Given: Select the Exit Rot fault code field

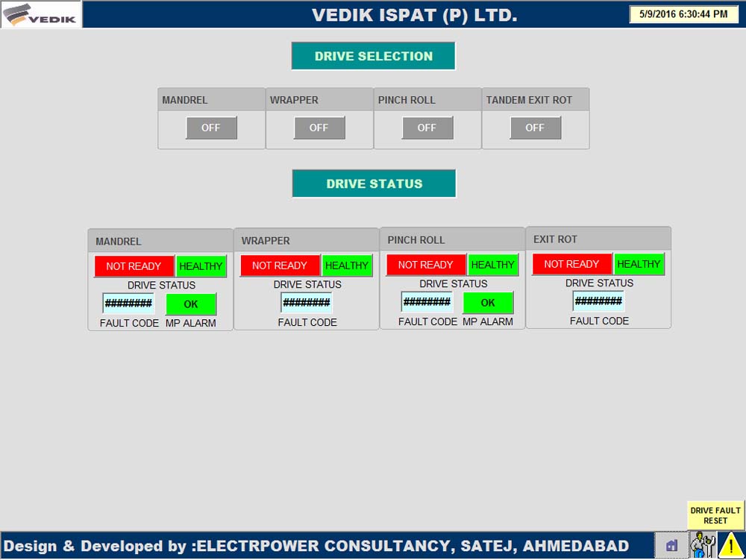Looking at the screenshot, I should (x=598, y=301).
